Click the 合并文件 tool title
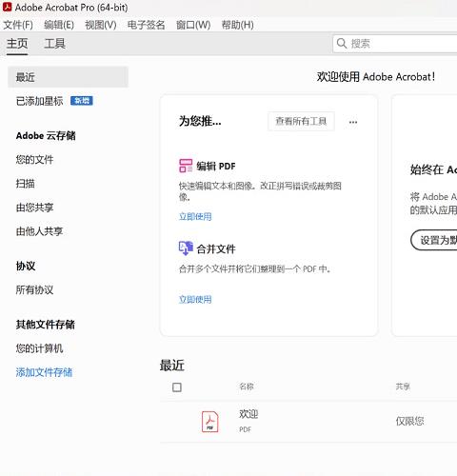Screen dimensions: 457x476 216,248
